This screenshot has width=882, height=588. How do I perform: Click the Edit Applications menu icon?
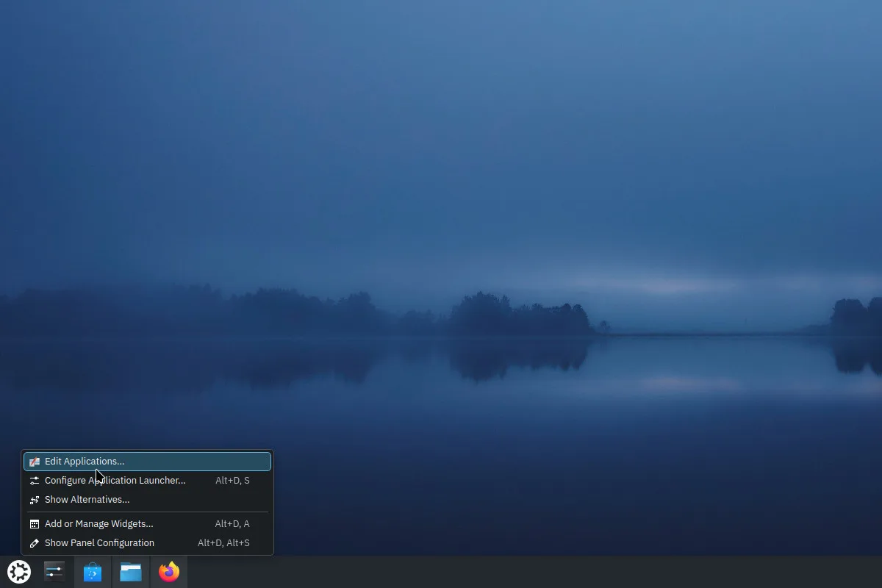click(x=35, y=462)
